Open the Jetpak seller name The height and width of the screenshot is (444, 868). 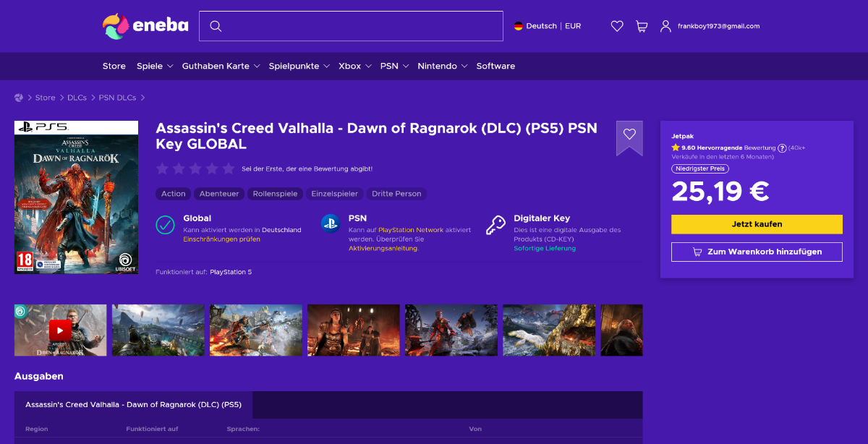[x=682, y=136]
